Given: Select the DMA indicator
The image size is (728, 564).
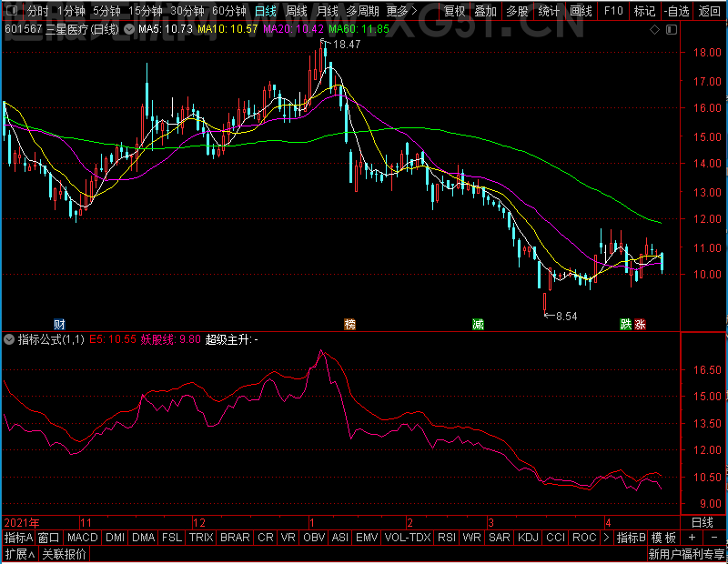Looking at the screenshot, I should (144, 538).
